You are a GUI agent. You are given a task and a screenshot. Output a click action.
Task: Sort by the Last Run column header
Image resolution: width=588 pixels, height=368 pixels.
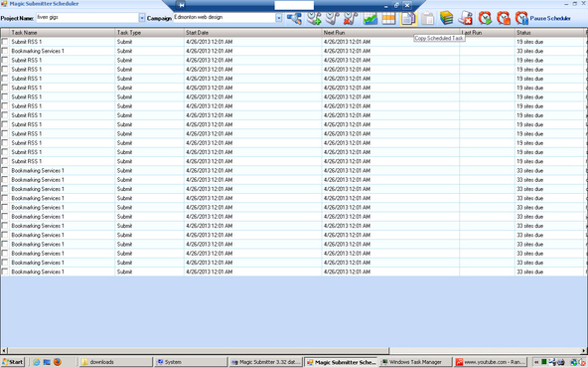(488, 33)
